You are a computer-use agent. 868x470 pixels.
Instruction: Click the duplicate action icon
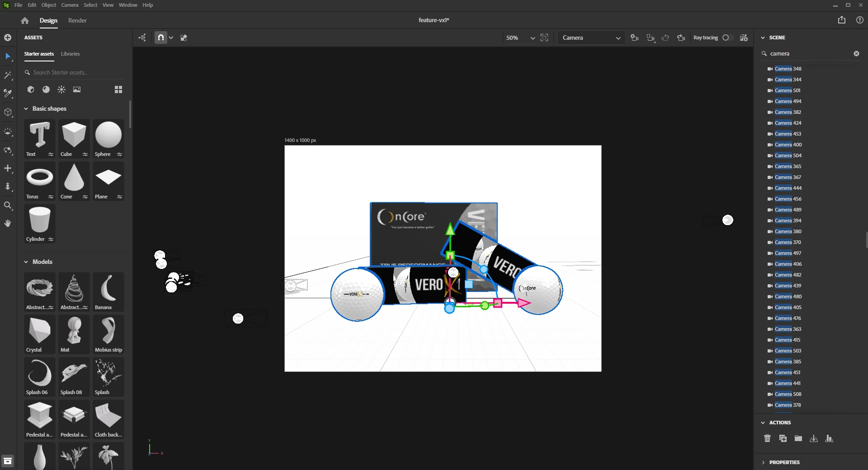(783, 438)
